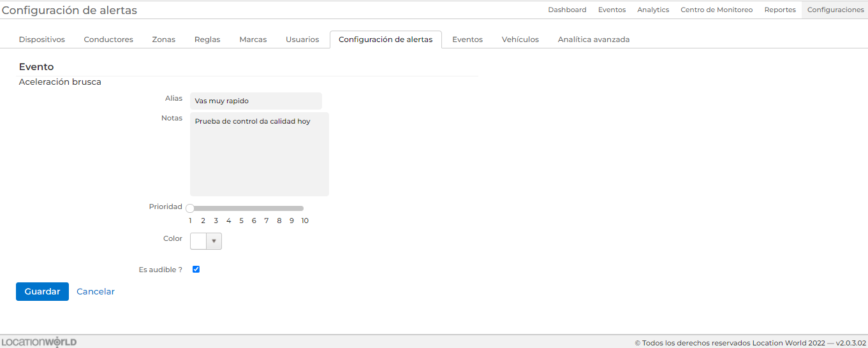Open the Conductores tab
The image size is (868, 348).
pyautogui.click(x=108, y=40)
